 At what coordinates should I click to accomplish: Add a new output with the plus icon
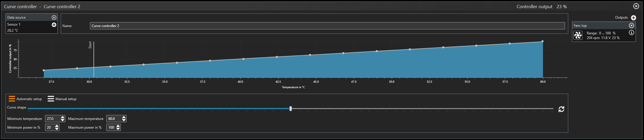(634, 18)
